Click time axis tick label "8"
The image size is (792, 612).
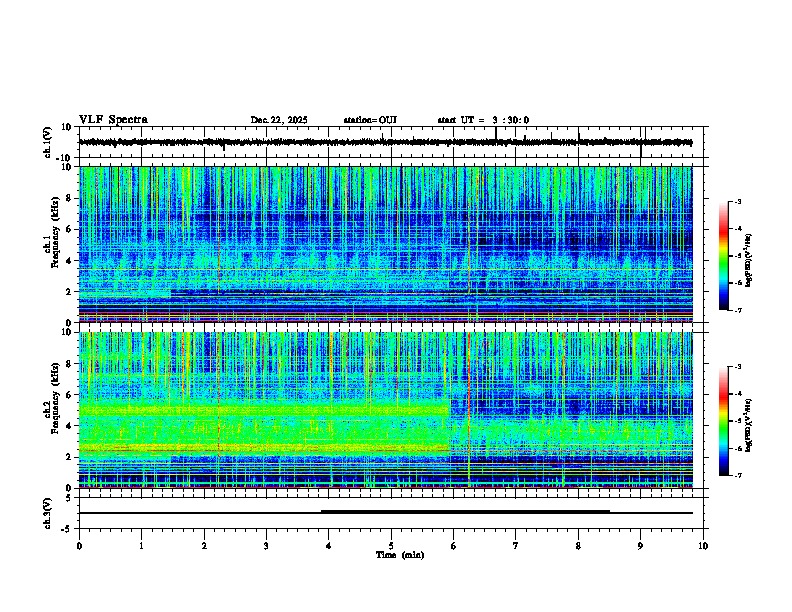(x=578, y=546)
